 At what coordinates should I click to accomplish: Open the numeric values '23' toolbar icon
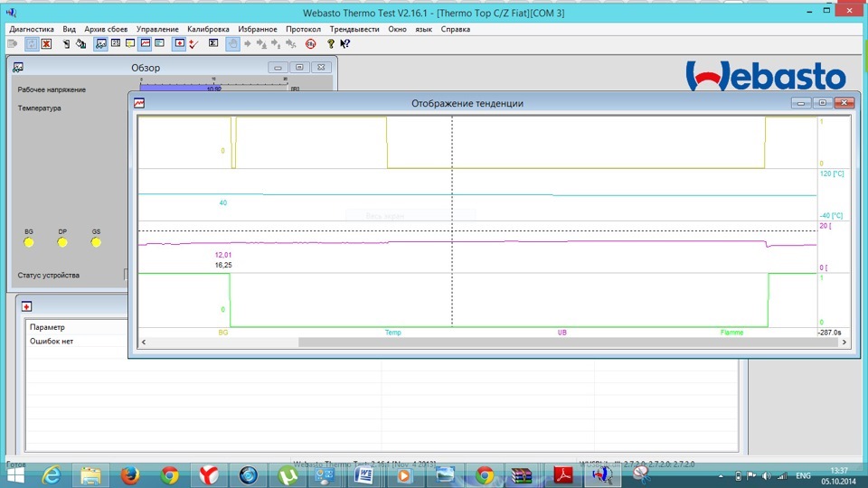116,43
